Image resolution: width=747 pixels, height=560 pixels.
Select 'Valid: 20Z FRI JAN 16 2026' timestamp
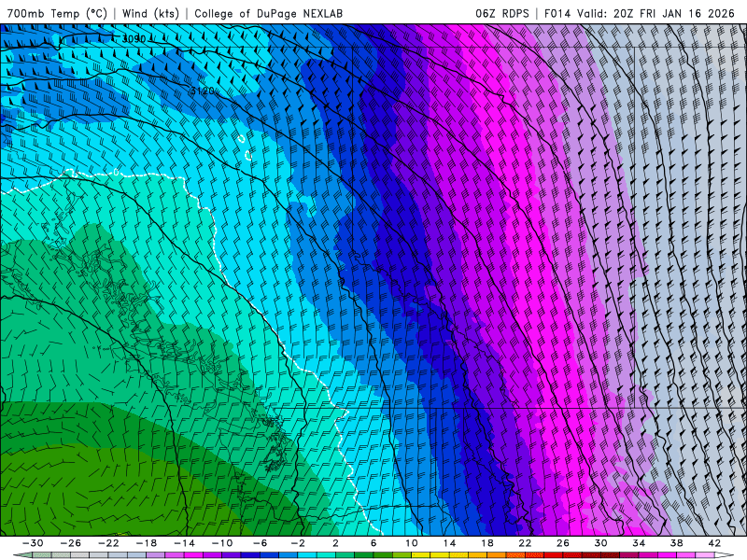tap(656, 13)
